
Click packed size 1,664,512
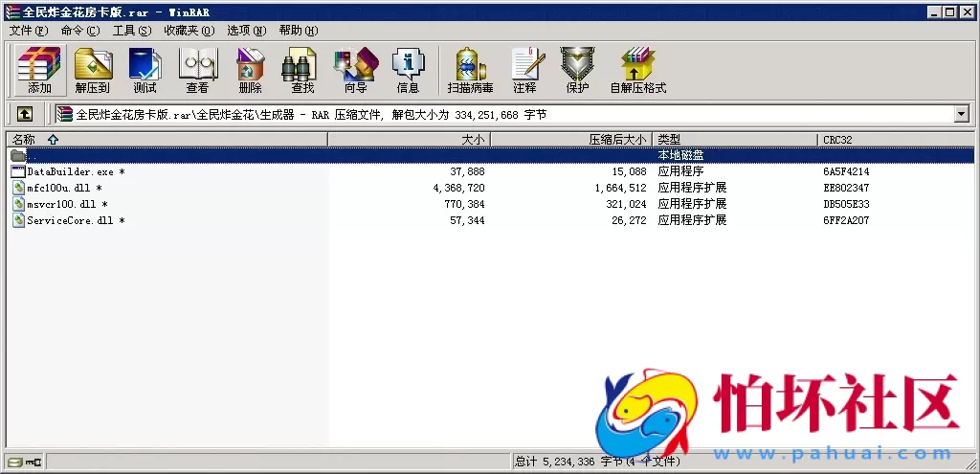[x=620, y=188]
